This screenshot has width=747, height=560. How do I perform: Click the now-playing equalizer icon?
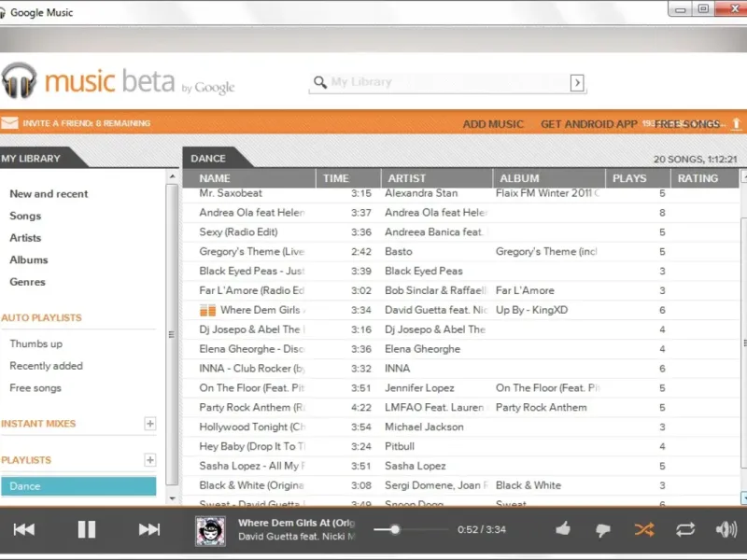pos(207,310)
